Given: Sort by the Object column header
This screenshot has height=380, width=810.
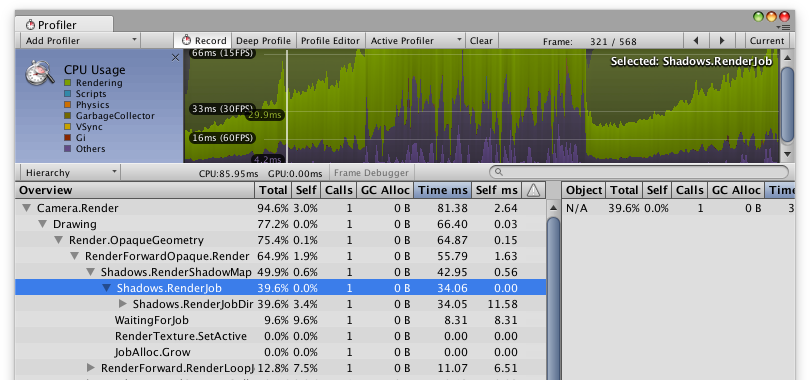Looking at the screenshot, I should [x=584, y=191].
